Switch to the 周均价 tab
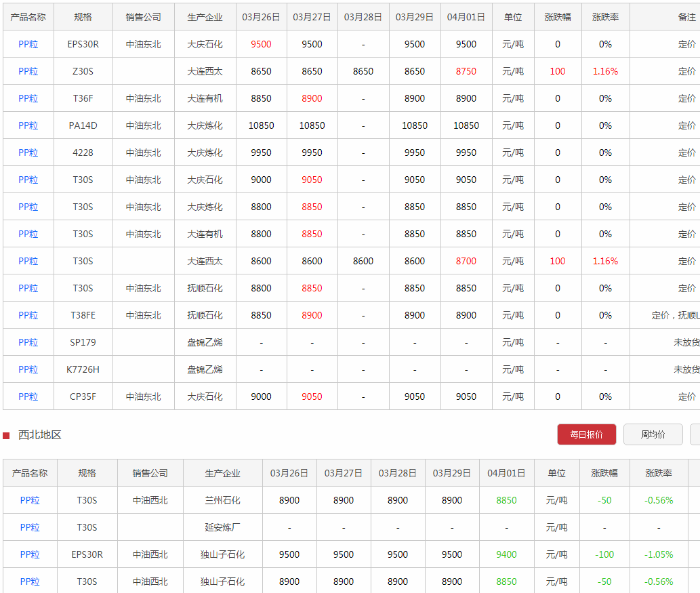Image resolution: width=700 pixels, height=593 pixels. point(653,434)
